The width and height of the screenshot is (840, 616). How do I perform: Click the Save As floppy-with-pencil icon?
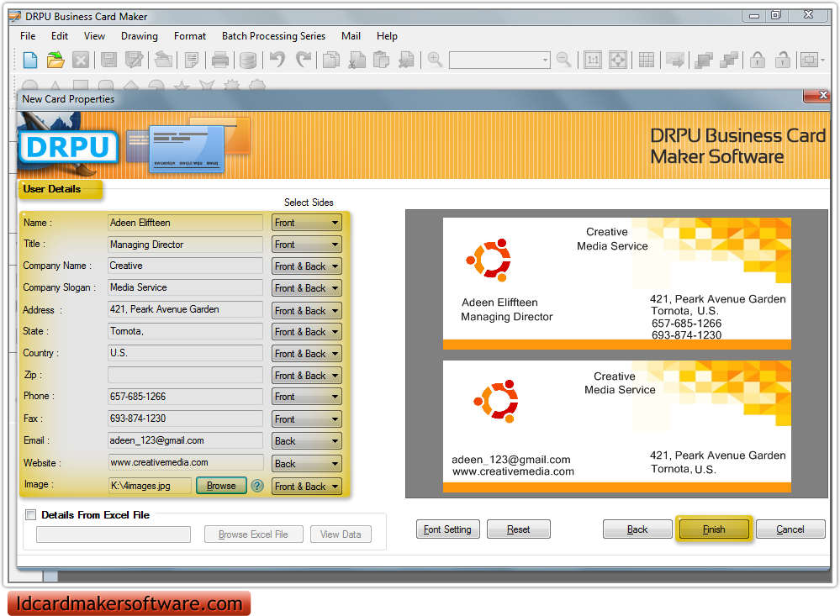pos(134,60)
